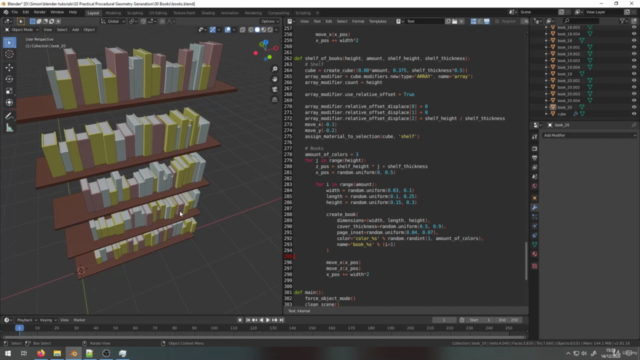Create new text datablock icon

pos(448,21)
